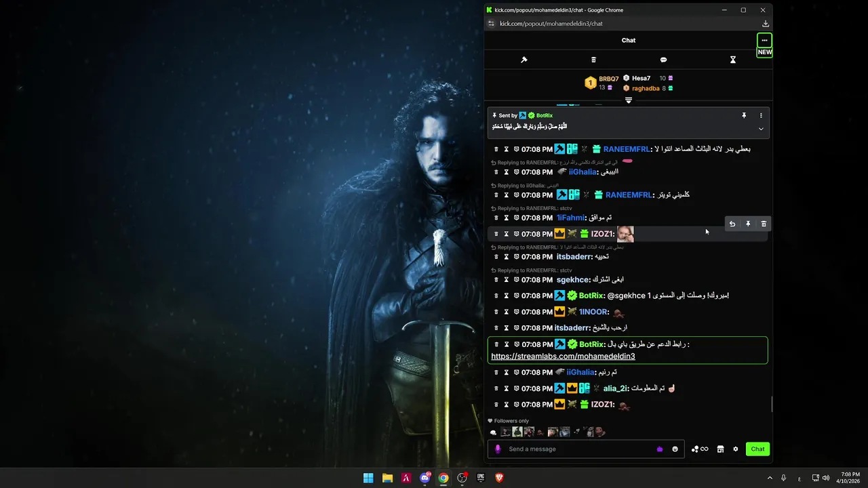Show hidden system tray icons

click(770, 478)
